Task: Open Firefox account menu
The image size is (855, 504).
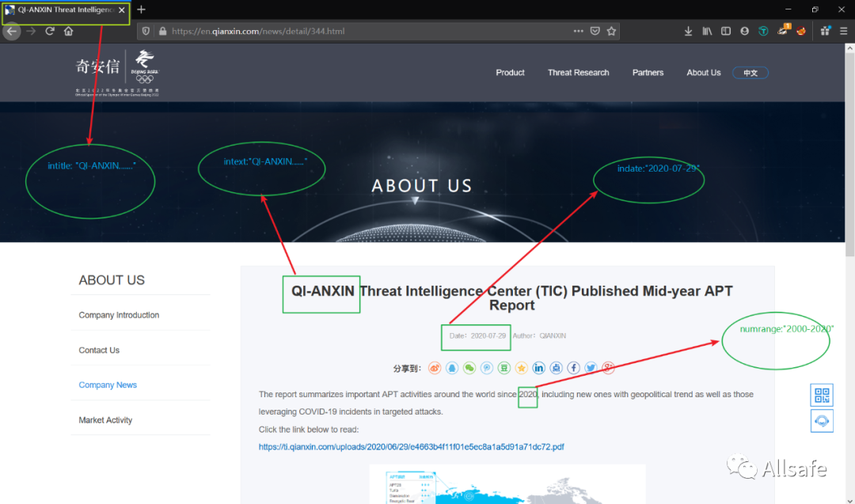Action: (x=744, y=31)
